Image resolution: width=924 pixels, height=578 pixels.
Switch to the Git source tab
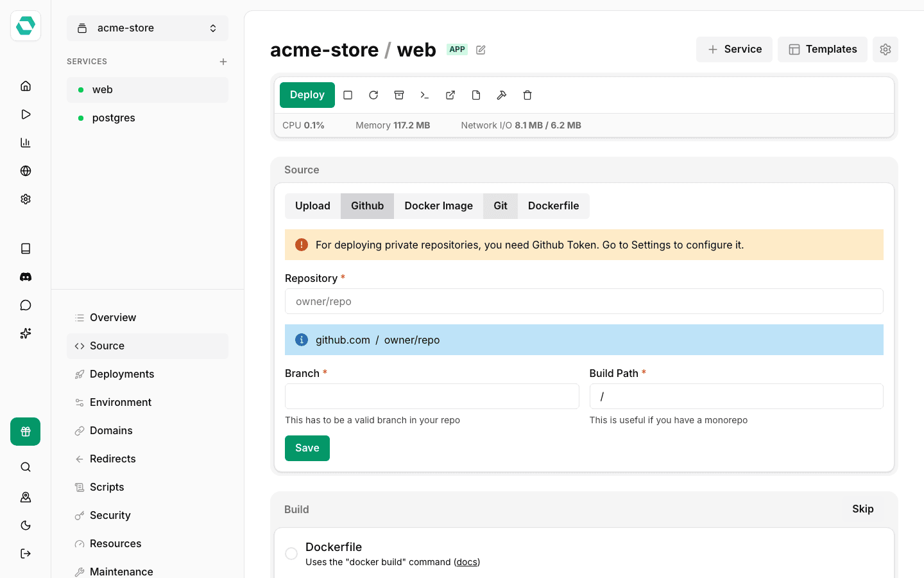501,206
